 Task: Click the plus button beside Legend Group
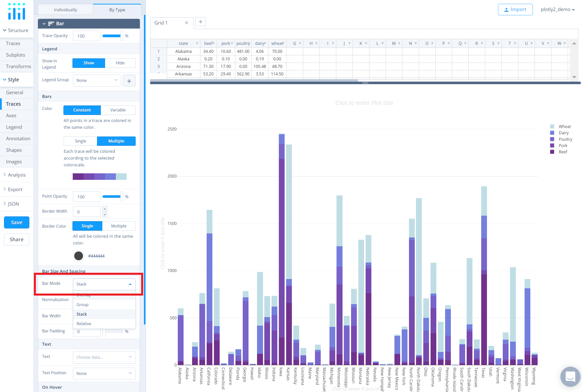click(129, 81)
